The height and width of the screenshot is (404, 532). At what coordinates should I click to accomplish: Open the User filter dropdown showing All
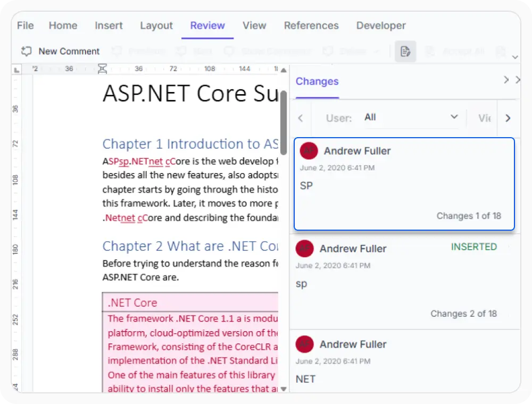click(411, 117)
